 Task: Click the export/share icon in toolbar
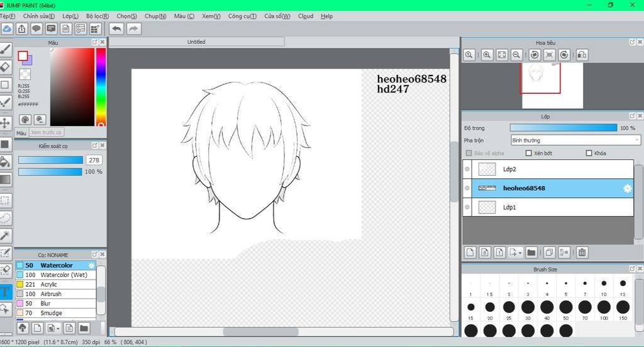pyautogui.click(x=22, y=29)
